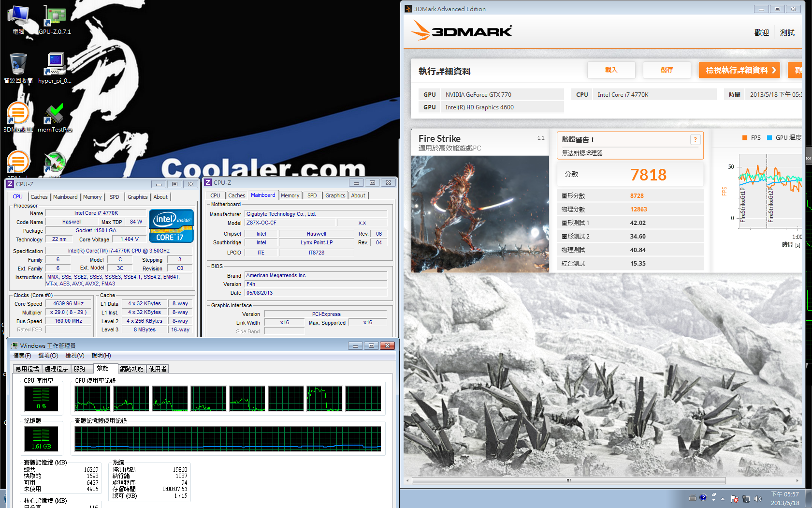Click the 儲存 button in 3DMark
812x508 pixels.
(667, 70)
